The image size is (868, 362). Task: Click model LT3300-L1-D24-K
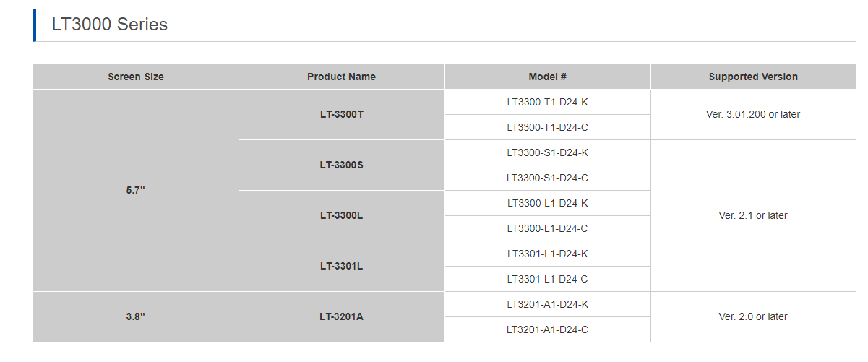tap(548, 203)
